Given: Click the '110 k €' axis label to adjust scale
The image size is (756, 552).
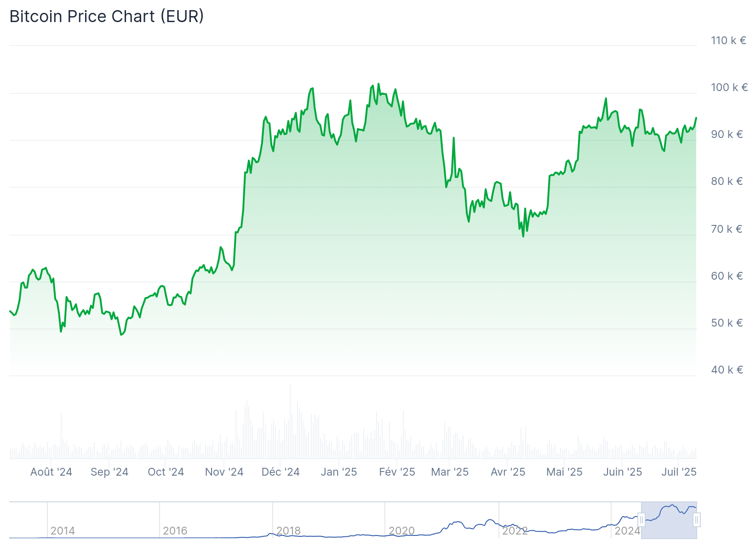Looking at the screenshot, I should coord(727,41).
